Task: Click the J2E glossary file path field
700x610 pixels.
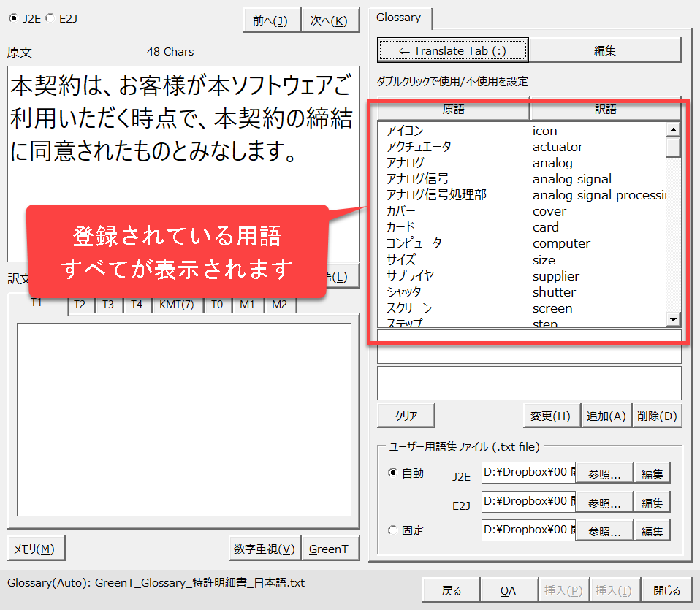Action: 528,473
